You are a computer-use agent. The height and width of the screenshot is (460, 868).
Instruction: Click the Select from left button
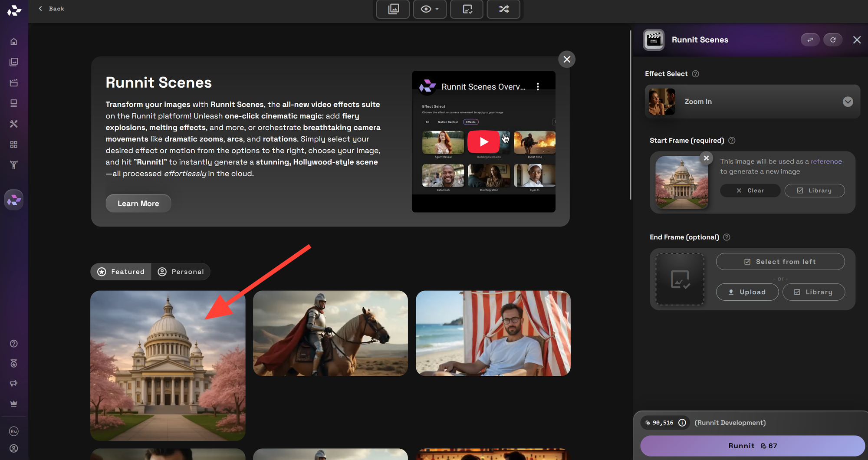coord(780,262)
